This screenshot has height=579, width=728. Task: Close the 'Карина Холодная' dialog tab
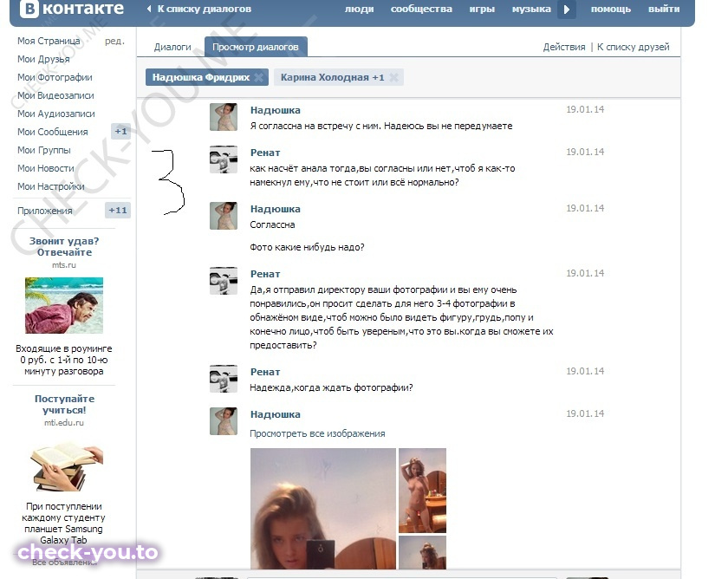(x=393, y=77)
